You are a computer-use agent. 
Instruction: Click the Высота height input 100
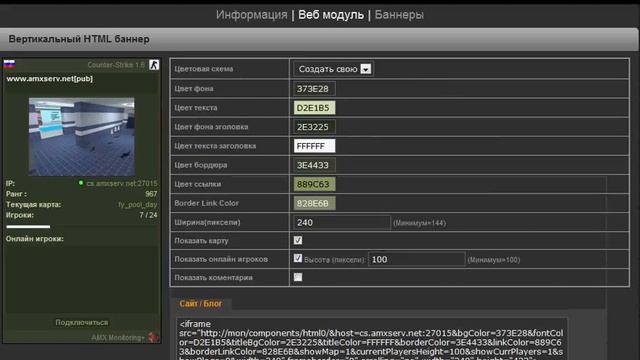pos(416,259)
